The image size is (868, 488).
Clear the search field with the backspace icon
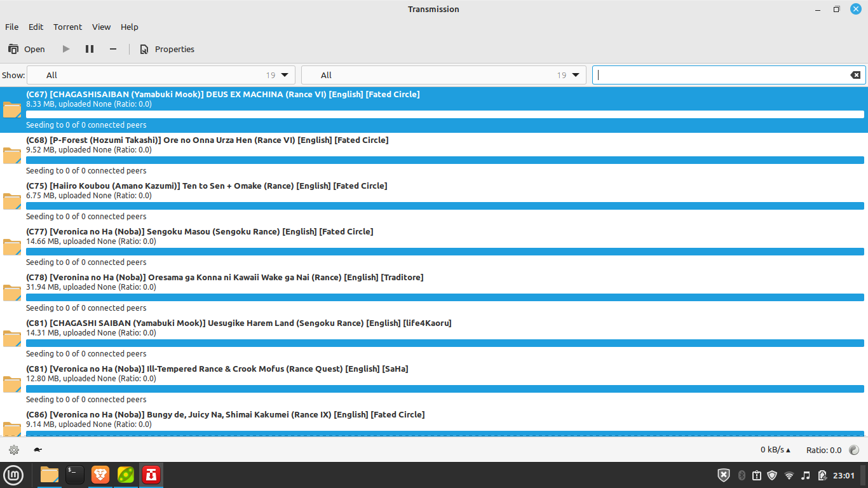[855, 75]
